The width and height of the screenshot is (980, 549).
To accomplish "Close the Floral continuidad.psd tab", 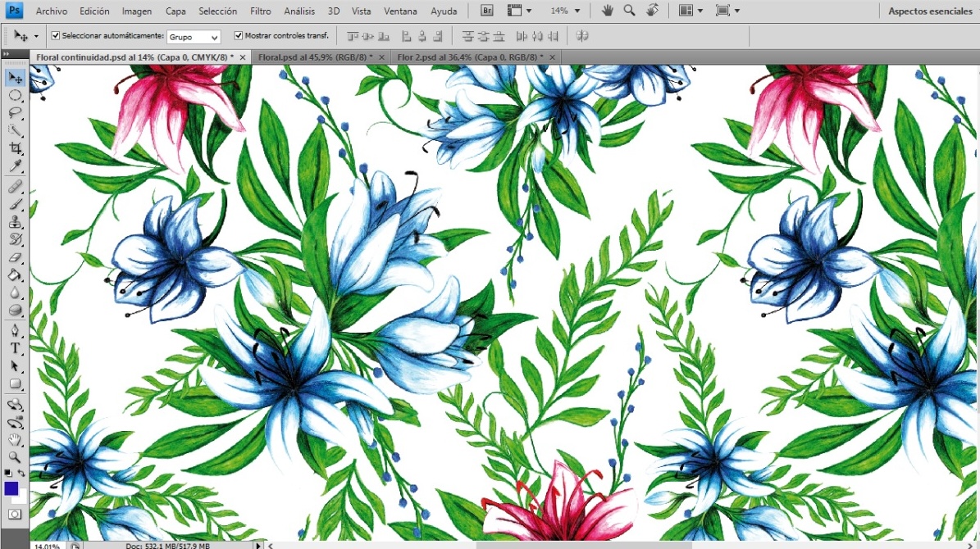I will coord(243,57).
